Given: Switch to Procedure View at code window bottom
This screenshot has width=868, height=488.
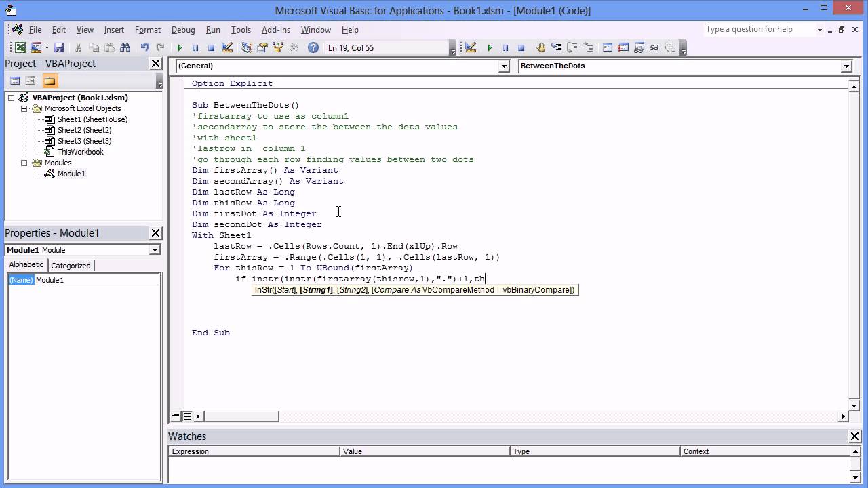Looking at the screenshot, I should [176, 415].
